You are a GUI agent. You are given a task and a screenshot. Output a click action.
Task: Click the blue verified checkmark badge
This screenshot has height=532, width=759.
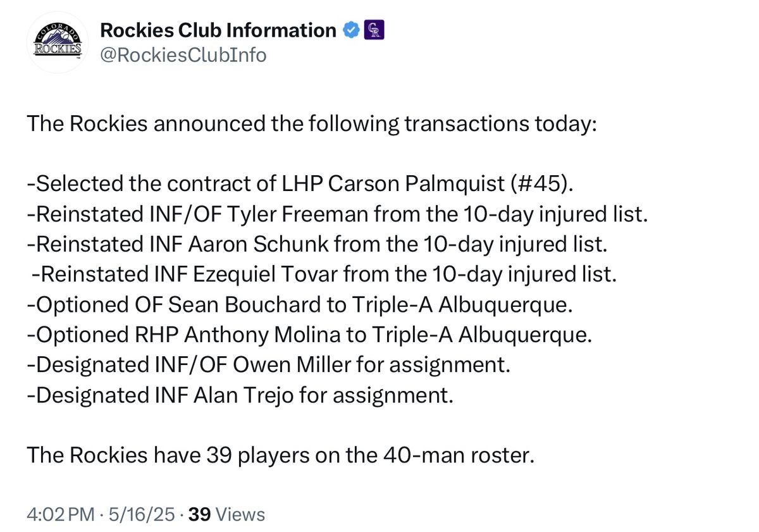(x=350, y=29)
